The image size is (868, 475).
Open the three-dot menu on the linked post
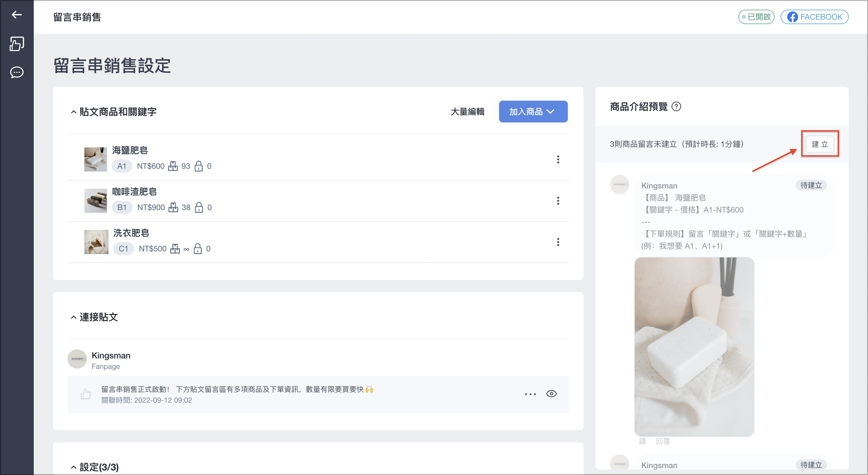click(530, 394)
